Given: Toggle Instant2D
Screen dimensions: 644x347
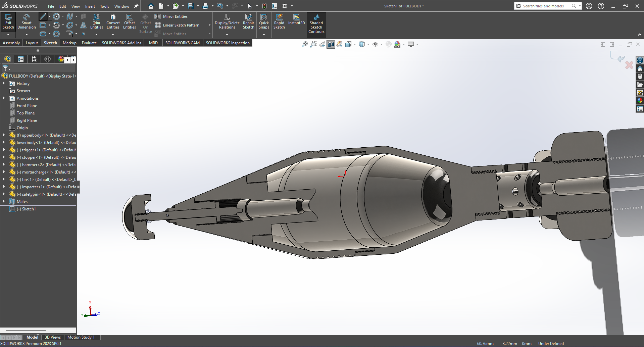Looking at the screenshot, I should tap(297, 19).
